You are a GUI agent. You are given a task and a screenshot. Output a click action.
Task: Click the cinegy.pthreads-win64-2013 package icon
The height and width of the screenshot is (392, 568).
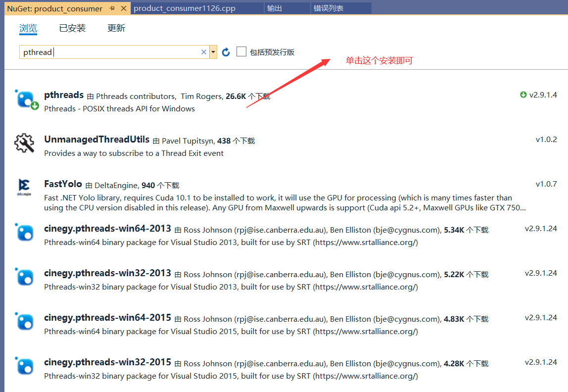point(24,233)
